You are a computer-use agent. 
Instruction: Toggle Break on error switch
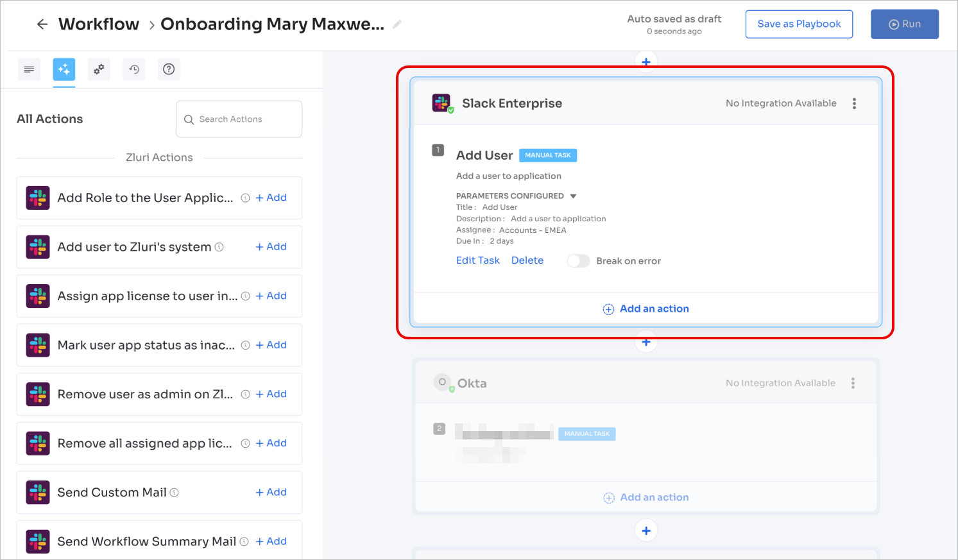click(578, 261)
